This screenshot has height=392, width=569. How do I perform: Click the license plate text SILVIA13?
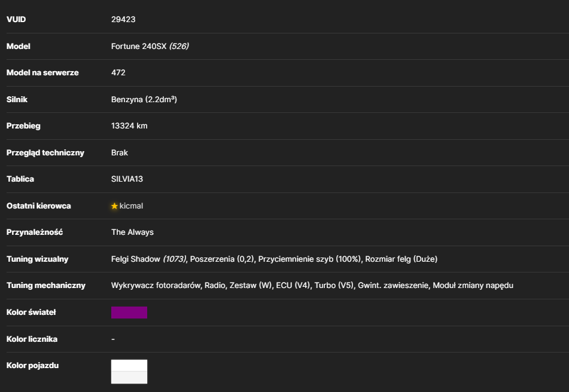click(127, 179)
